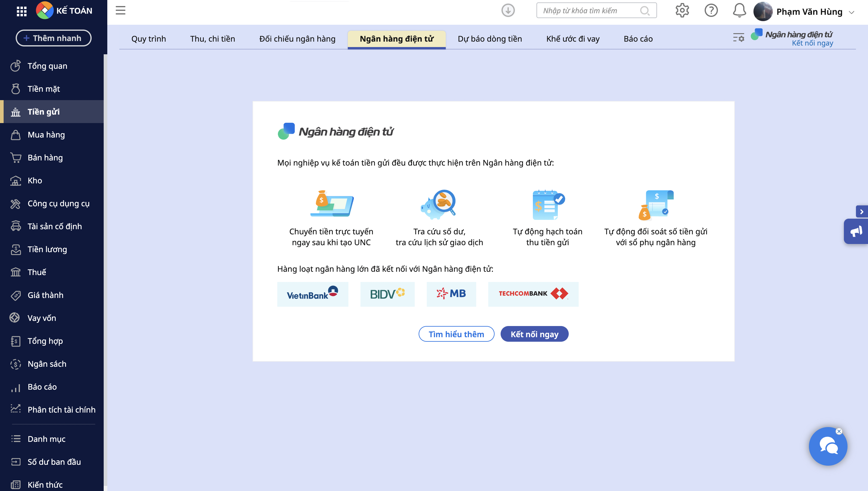Switch to the Dự báo dòng tiền tab
This screenshot has height=491, width=868.
[x=489, y=39]
